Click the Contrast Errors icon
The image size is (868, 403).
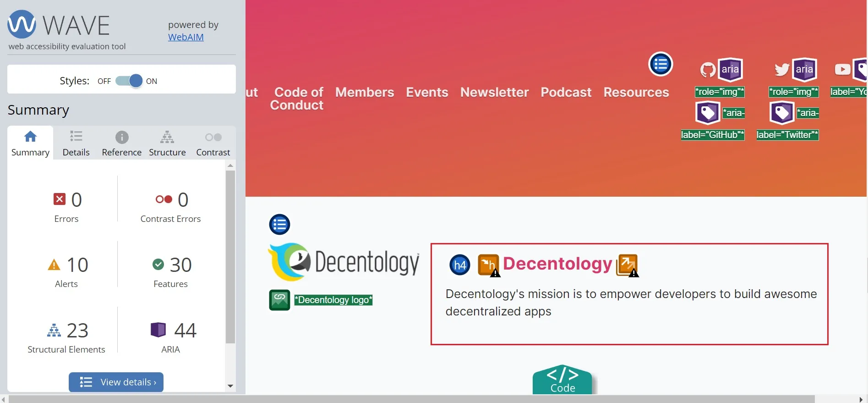[x=164, y=199]
